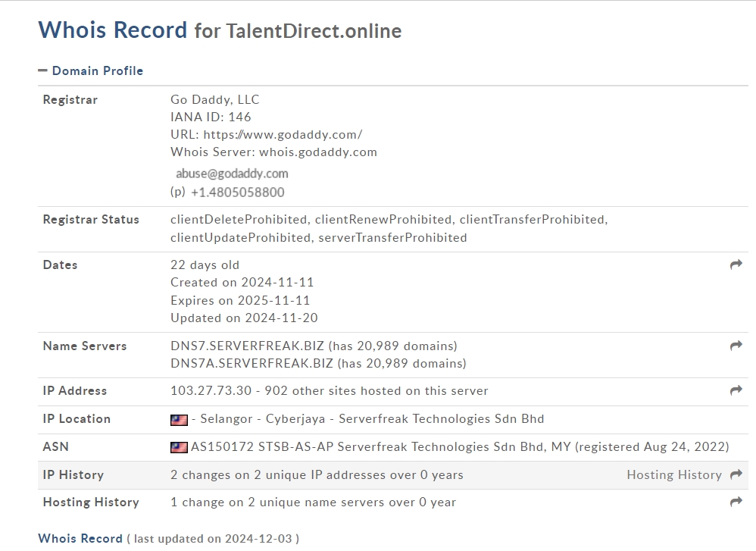Select the IANA ID: 146 text
This screenshot has width=756, height=551.
click(x=211, y=117)
